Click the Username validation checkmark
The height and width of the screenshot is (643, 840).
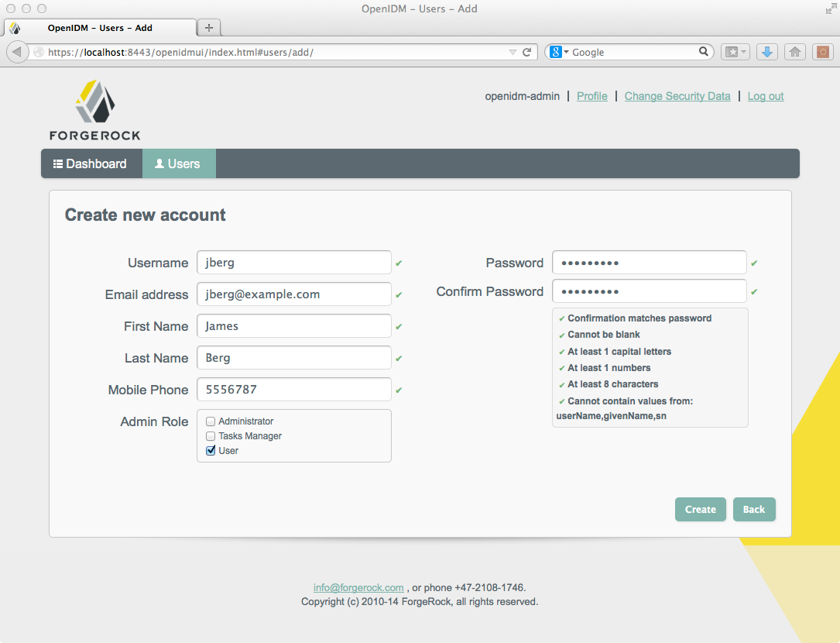click(399, 263)
